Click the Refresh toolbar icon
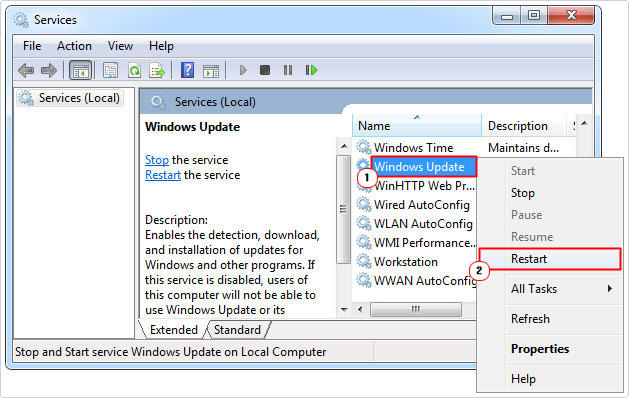Viewport: 629px width, 398px height. click(134, 71)
